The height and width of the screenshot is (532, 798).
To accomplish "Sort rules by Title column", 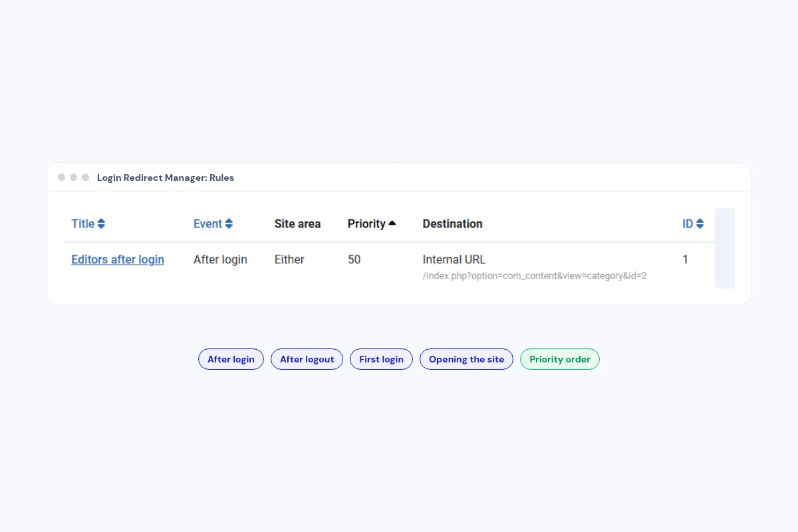I will (x=88, y=224).
